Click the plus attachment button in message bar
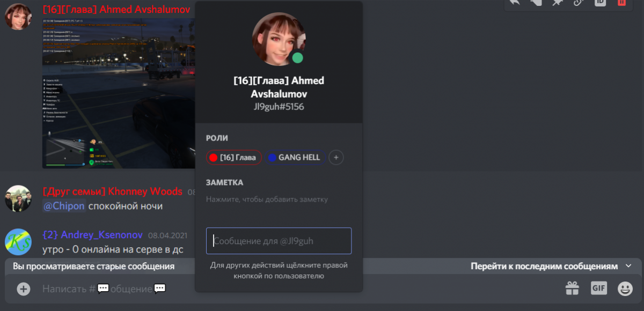 (24, 289)
